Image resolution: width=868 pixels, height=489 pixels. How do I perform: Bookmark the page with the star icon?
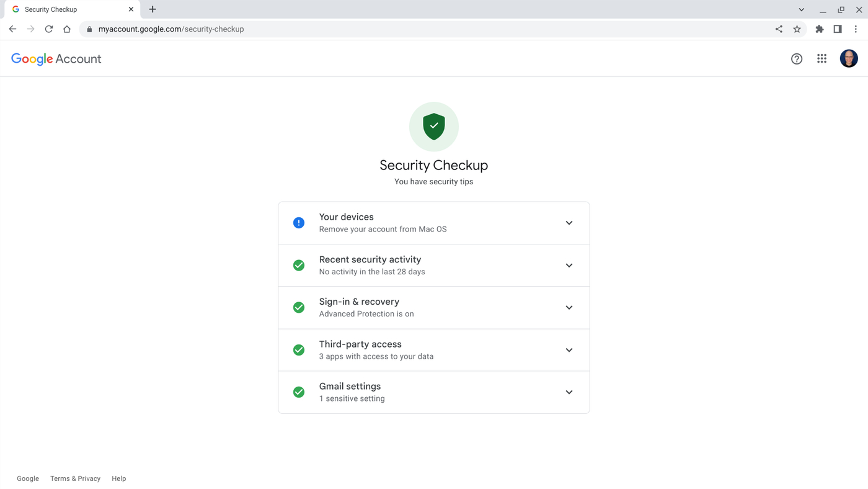[797, 29]
